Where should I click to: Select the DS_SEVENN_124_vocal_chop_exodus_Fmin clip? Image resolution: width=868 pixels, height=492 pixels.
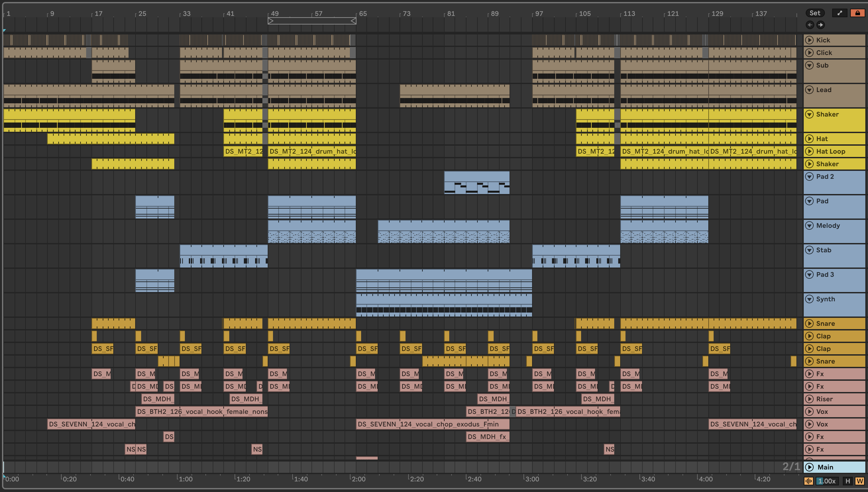pyautogui.click(x=432, y=424)
